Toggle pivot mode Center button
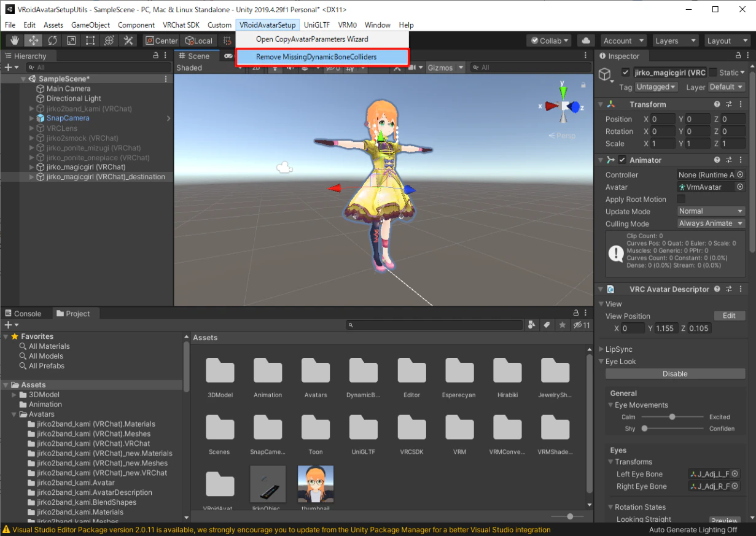Viewport: 756px width, 536px height. coord(161,41)
